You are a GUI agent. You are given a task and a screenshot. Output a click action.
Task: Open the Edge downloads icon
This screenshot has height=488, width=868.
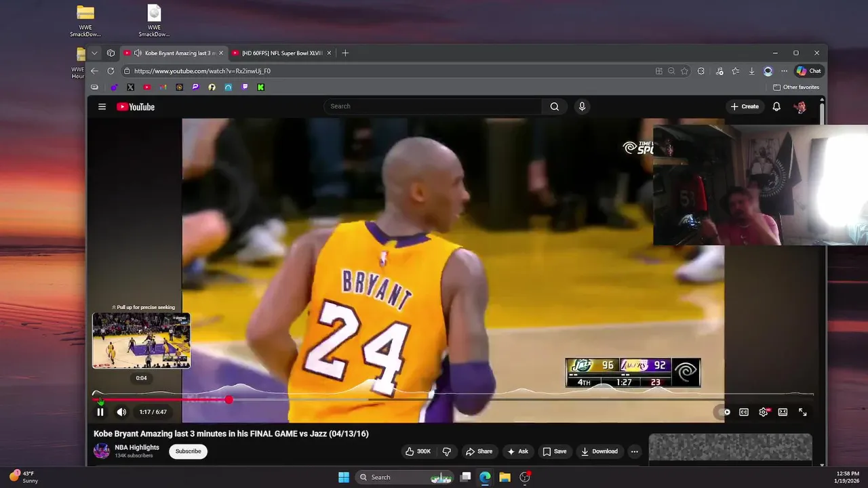tap(751, 71)
